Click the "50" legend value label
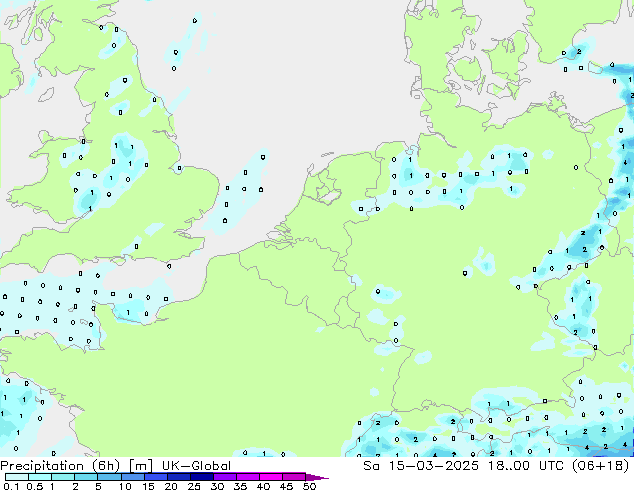Viewport: 634px width, 490px height. coord(309,486)
